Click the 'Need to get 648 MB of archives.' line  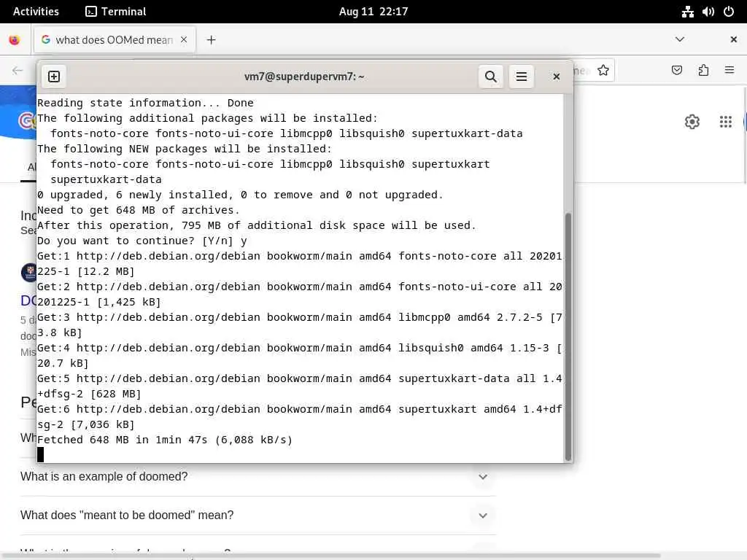click(x=138, y=210)
